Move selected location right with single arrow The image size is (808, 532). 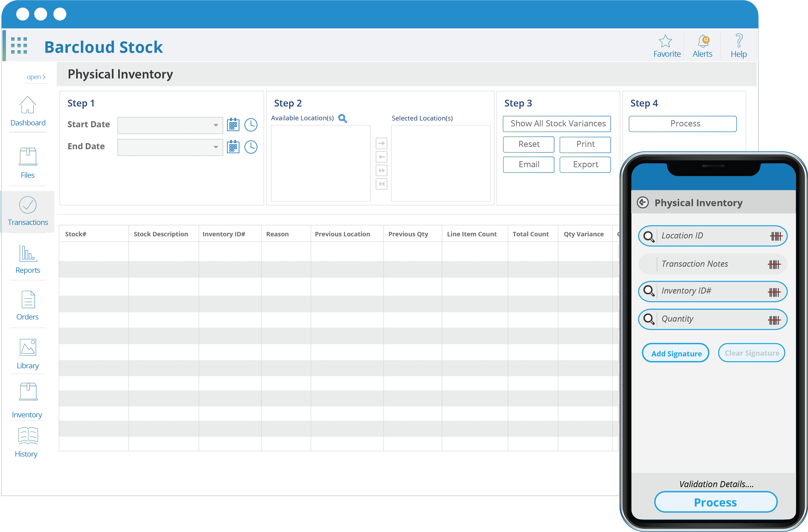(x=382, y=143)
